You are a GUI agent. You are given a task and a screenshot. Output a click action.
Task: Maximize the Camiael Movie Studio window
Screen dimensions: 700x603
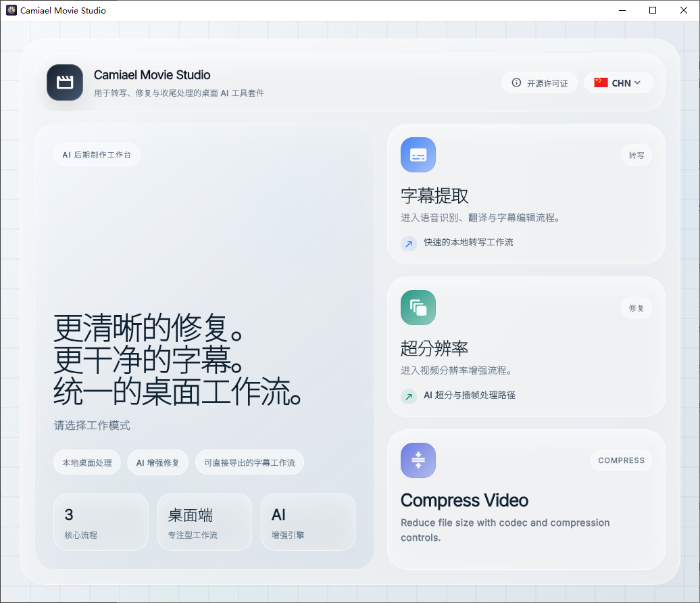pyautogui.click(x=652, y=10)
